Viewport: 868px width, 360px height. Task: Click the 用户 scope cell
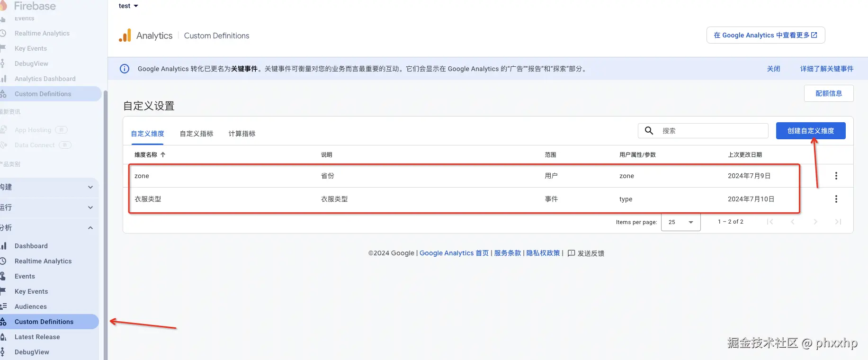[551, 176]
